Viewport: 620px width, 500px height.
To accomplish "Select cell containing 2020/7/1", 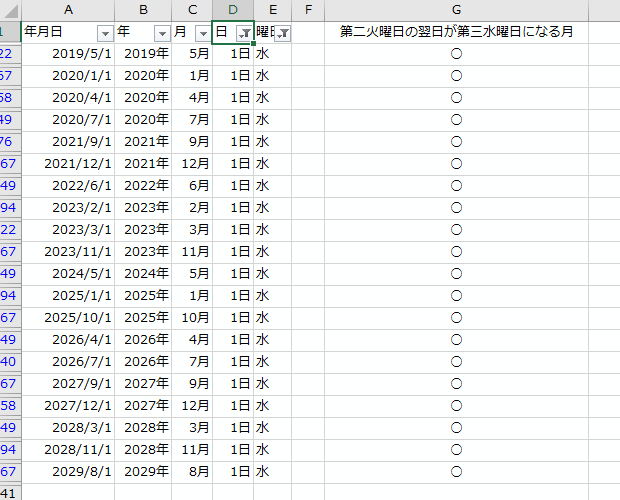I will click(x=68, y=120).
